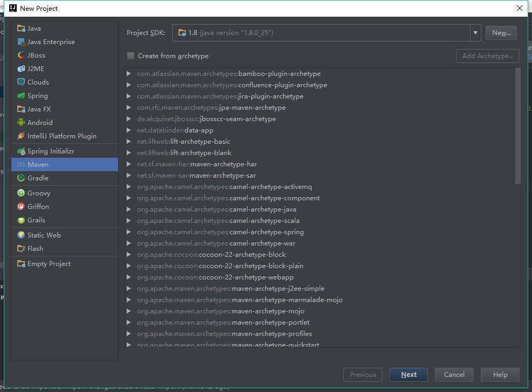The height and width of the screenshot is (392, 532).
Task: Select the Flash icon
Action: pyautogui.click(x=21, y=249)
